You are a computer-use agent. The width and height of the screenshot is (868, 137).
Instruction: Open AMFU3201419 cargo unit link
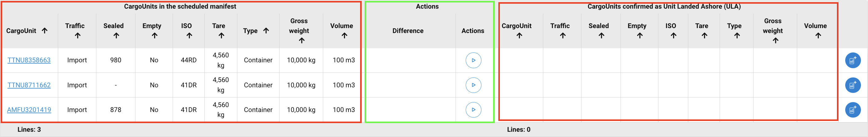29,110
